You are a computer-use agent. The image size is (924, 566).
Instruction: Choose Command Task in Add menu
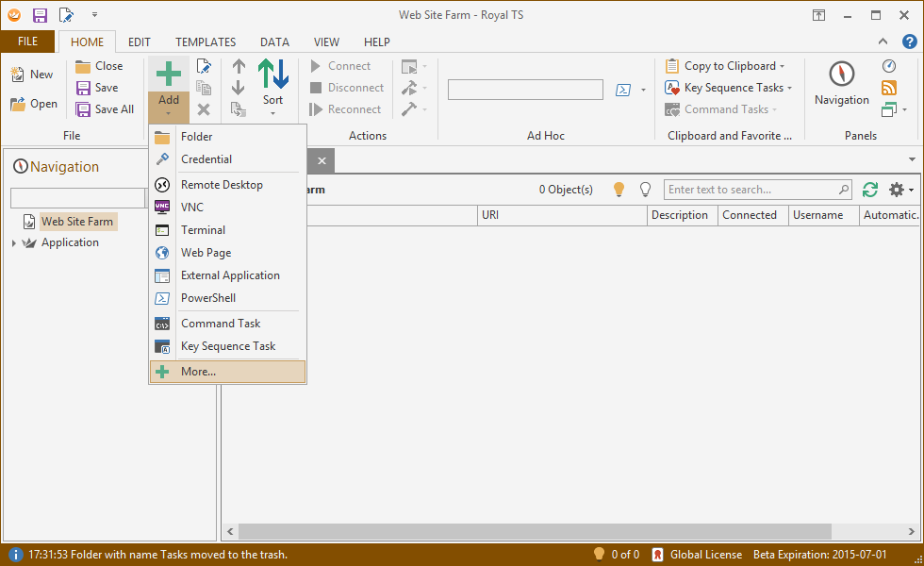pos(227,323)
